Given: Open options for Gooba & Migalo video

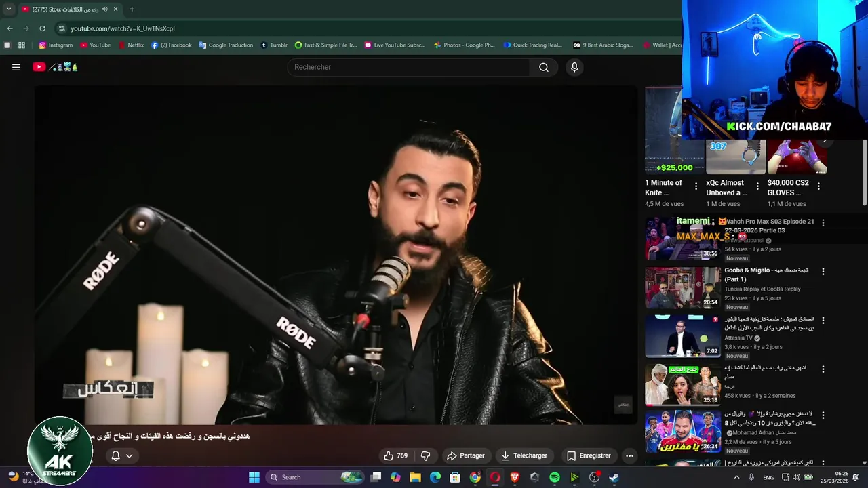Looking at the screenshot, I should coord(823,271).
